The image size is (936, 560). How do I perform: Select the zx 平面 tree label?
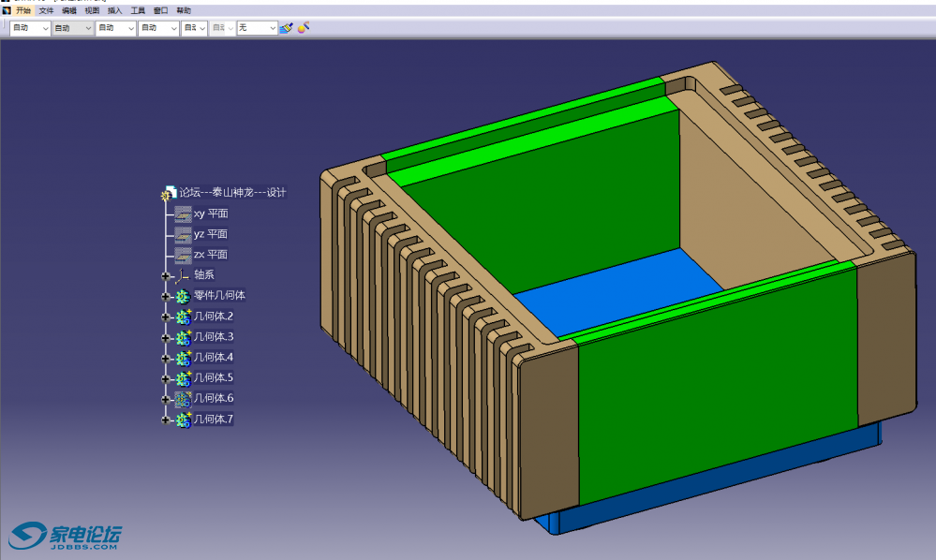pos(210,255)
